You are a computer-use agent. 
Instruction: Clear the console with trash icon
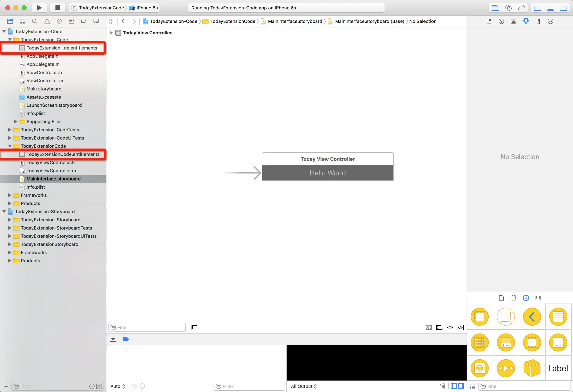click(442, 386)
